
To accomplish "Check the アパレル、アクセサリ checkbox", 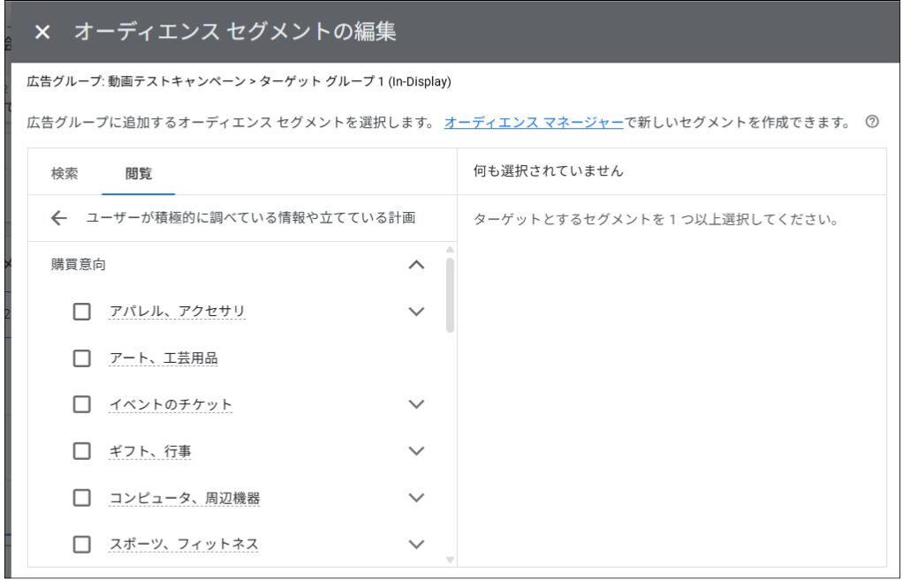I will pos(82,312).
